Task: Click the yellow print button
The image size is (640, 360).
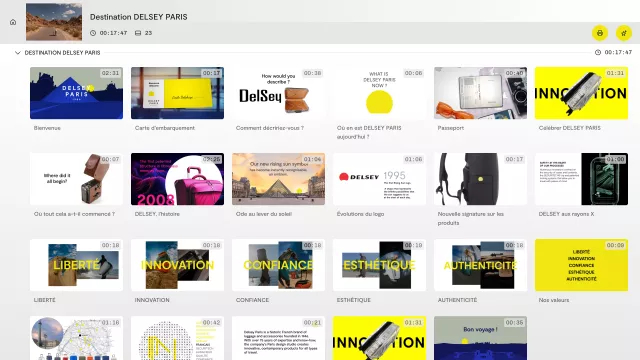Action: click(x=600, y=33)
